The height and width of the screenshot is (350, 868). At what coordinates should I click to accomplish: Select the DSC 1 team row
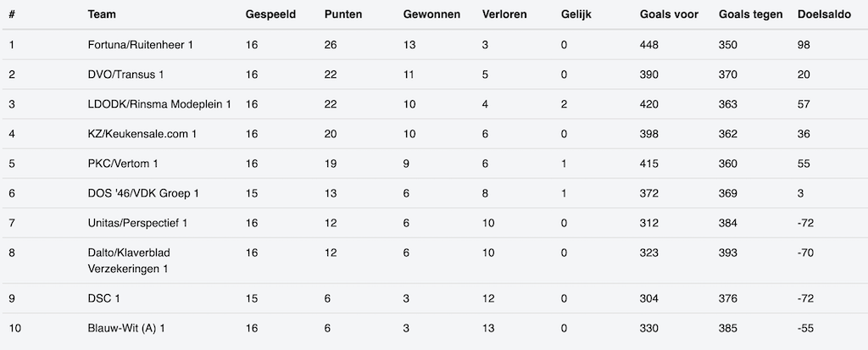[x=105, y=298]
